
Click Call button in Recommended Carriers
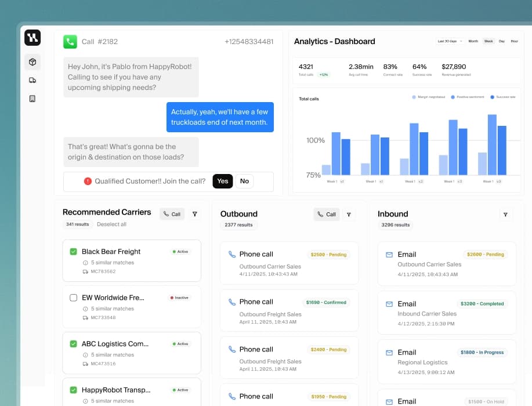tap(172, 214)
